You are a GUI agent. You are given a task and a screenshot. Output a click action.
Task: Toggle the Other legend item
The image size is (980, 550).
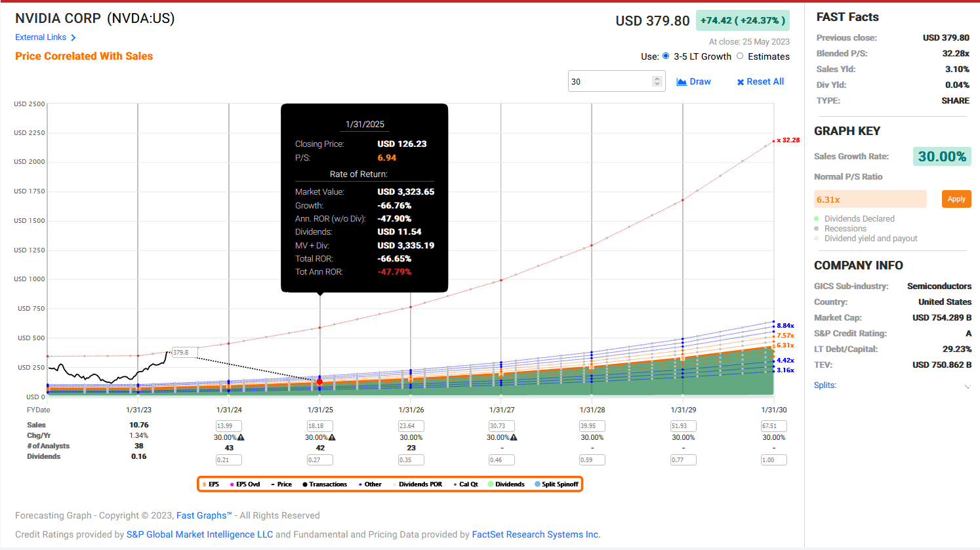[x=370, y=484]
